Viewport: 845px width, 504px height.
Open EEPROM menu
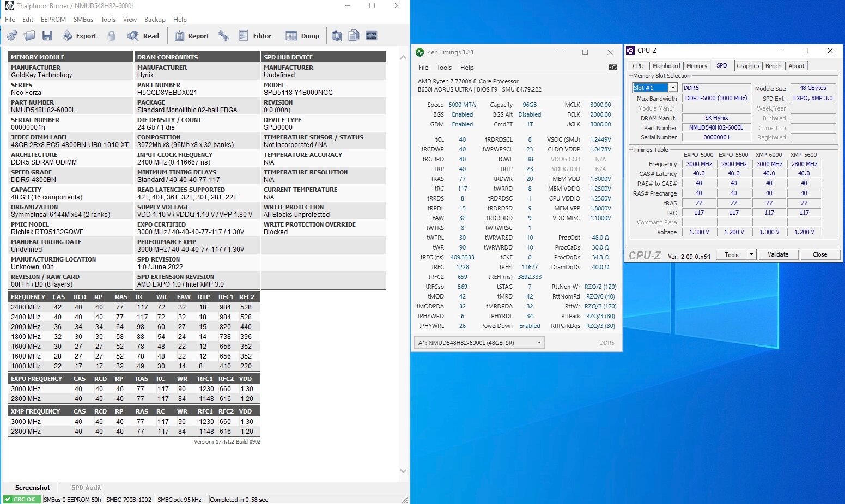point(53,20)
